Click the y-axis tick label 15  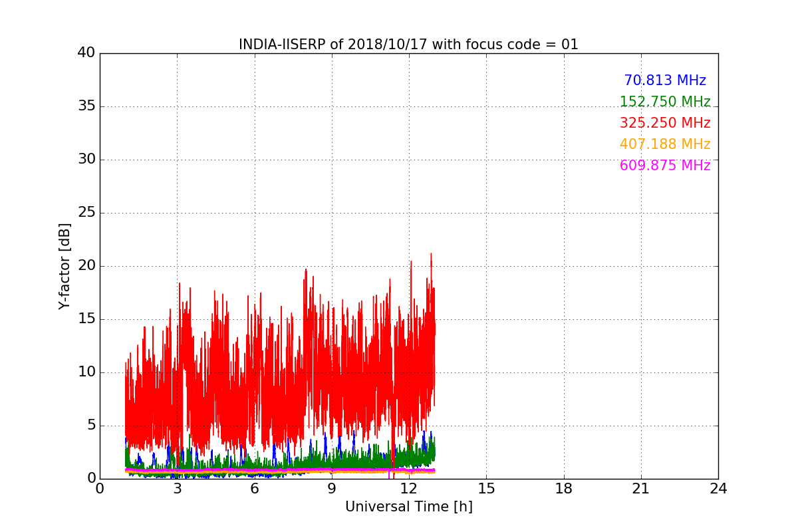tap(86, 319)
